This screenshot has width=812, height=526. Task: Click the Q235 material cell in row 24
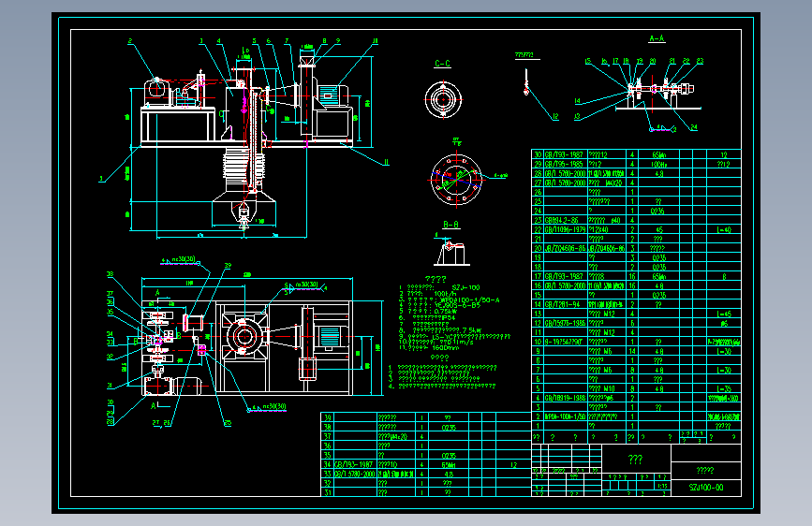click(x=658, y=212)
